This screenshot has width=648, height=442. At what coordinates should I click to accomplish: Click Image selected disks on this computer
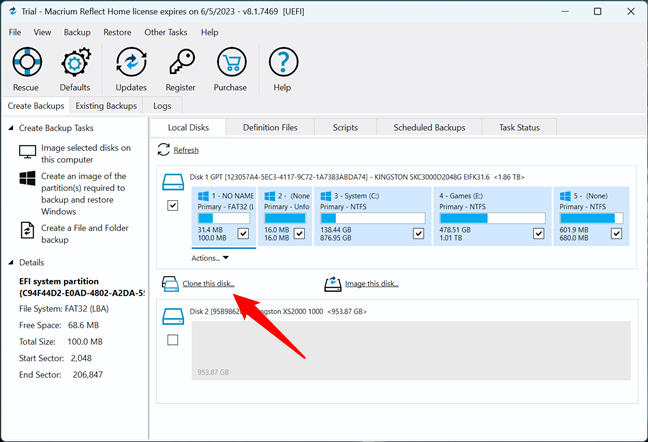tap(86, 154)
